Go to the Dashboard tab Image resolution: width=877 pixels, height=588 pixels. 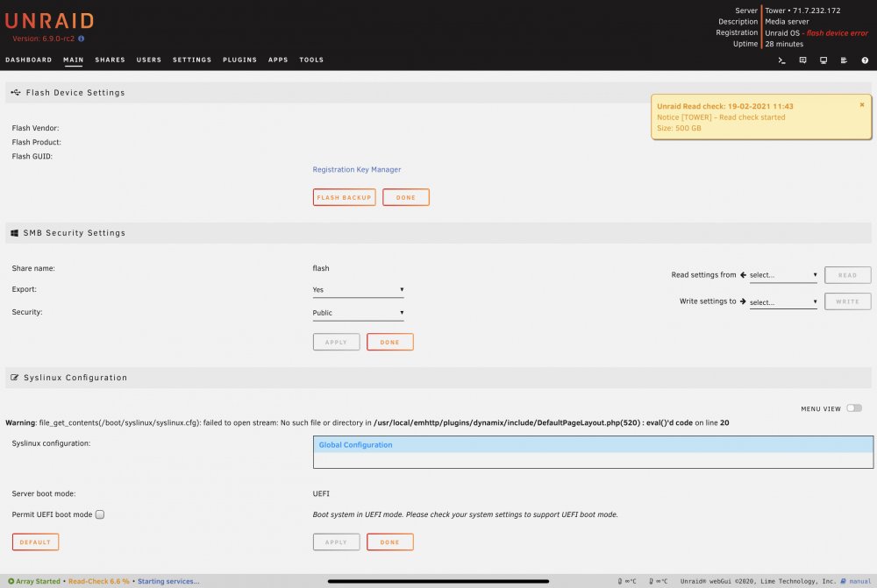point(29,60)
